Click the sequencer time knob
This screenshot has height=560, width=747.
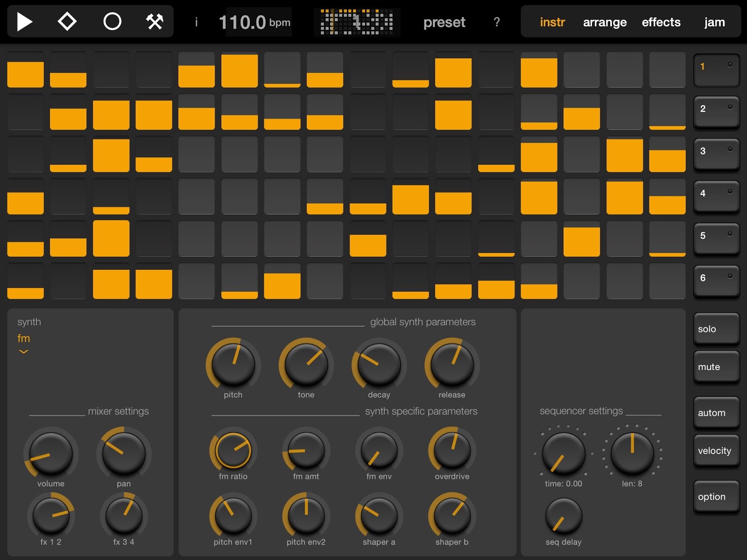(x=564, y=453)
